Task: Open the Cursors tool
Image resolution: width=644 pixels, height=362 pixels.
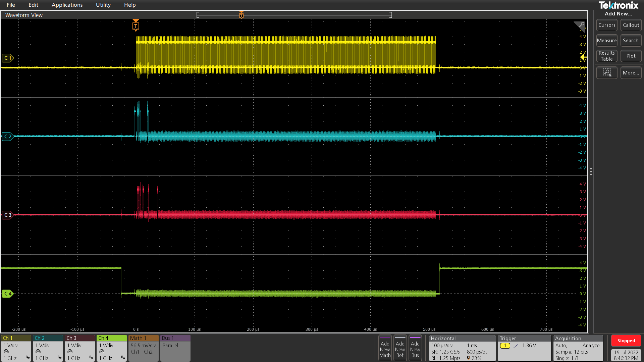Action: (606, 25)
